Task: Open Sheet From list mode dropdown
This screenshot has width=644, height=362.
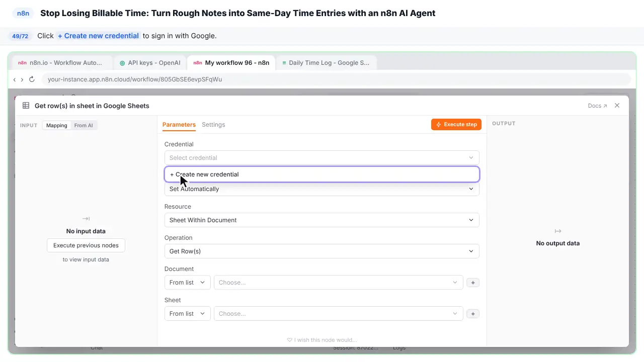Action: [187, 314]
